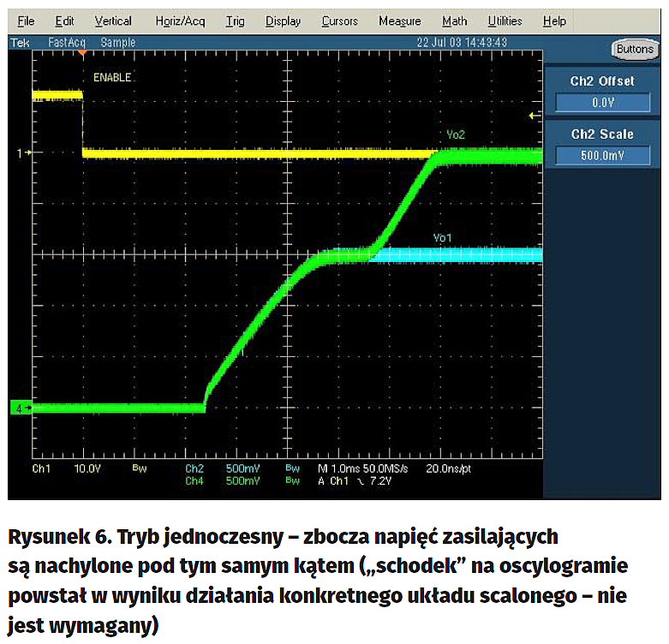Select the cyan Vo1 waveform label

pyautogui.click(x=443, y=237)
